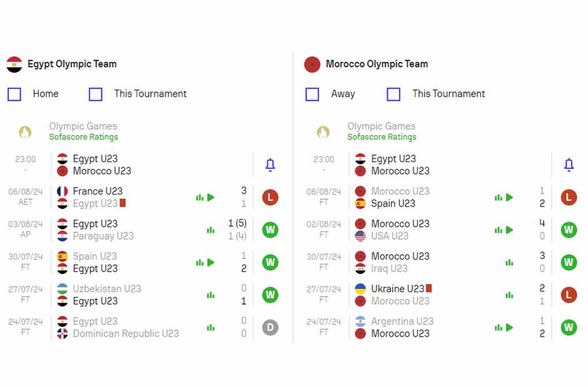Play highlights for Argentina U23 vs Morocco U23
588x388 pixels.
click(509, 327)
